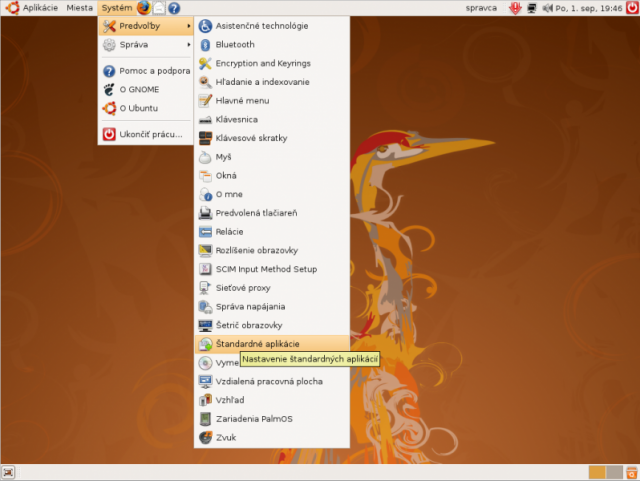Click the Správa gear icon
The height and width of the screenshot is (481, 640).
[x=109, y=45]
